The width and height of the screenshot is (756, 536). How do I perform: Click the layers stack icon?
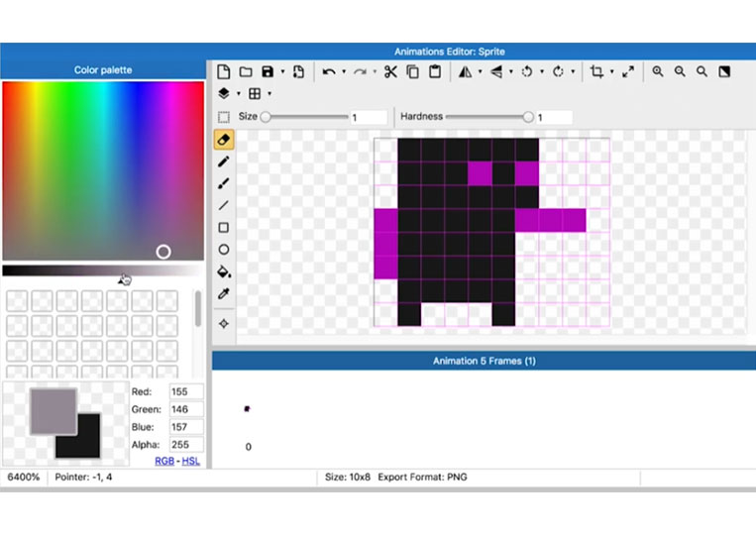click(x=223, y=93)
